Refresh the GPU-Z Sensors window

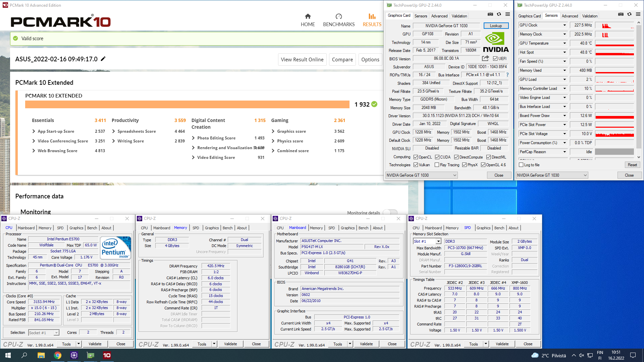(x=630, y=14)
